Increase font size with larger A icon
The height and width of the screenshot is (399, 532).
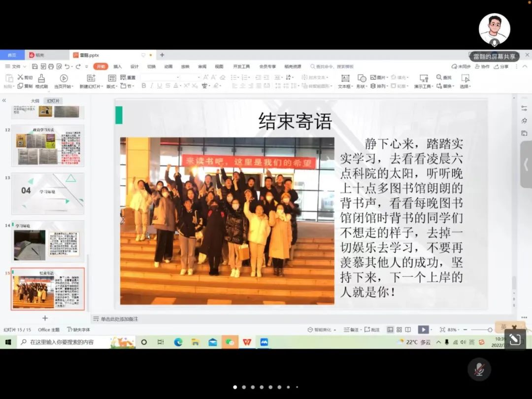[x=205, y=77]
